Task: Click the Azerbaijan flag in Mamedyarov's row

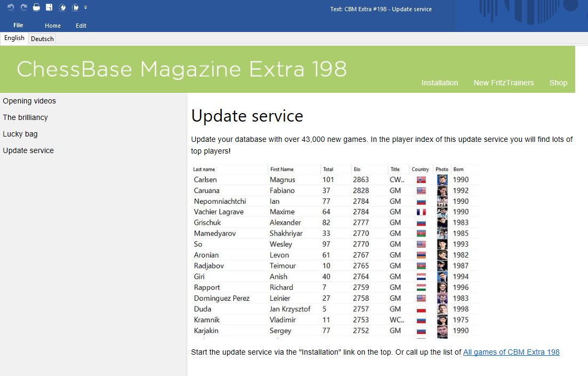Action: point(421,234)
